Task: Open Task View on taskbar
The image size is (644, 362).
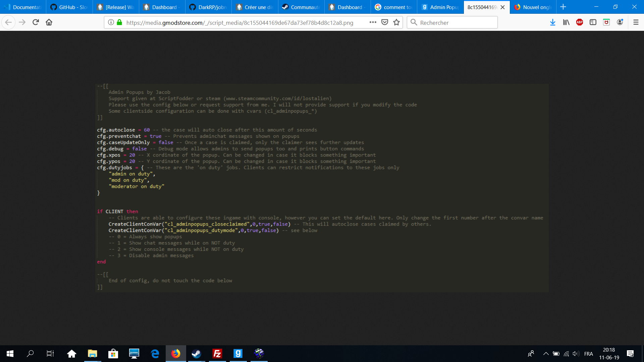Action: pyautogui.click(x=50, y=354)
